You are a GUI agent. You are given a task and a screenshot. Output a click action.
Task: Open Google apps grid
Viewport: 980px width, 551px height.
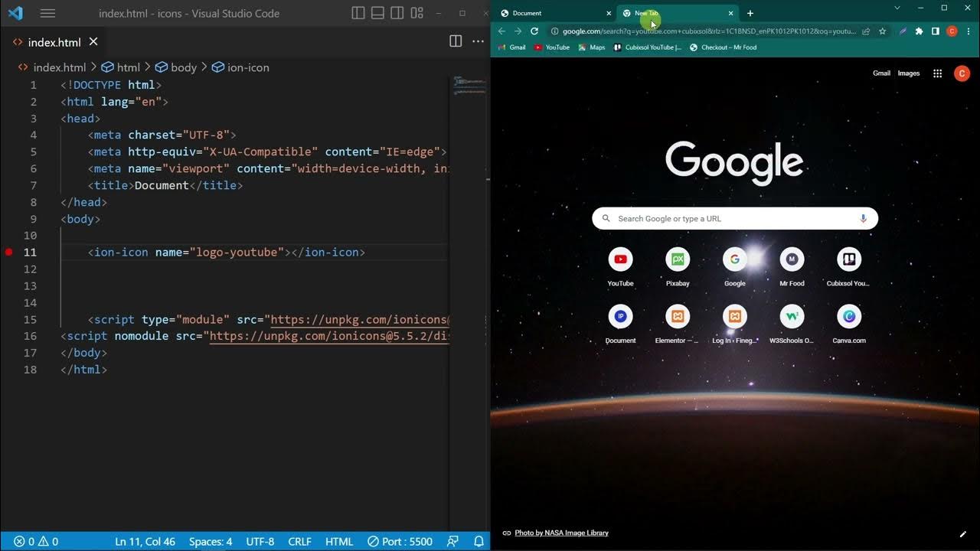[937, 73]
